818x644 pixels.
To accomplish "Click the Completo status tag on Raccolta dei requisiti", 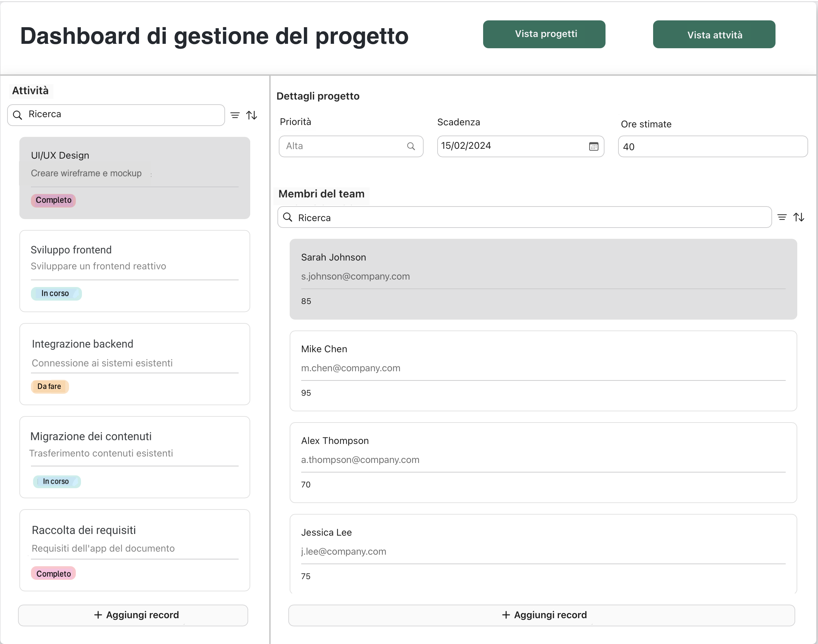I will tap(53, 573).
